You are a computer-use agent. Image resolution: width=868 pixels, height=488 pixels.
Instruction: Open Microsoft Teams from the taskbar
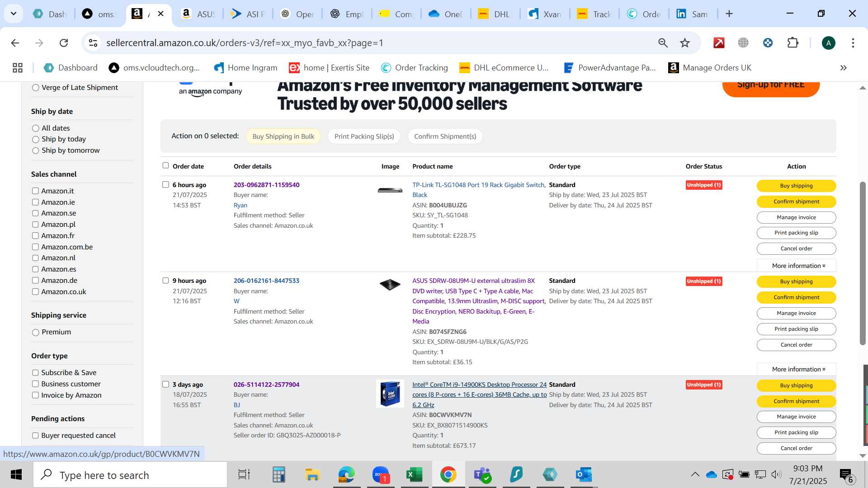click(482, 475)
